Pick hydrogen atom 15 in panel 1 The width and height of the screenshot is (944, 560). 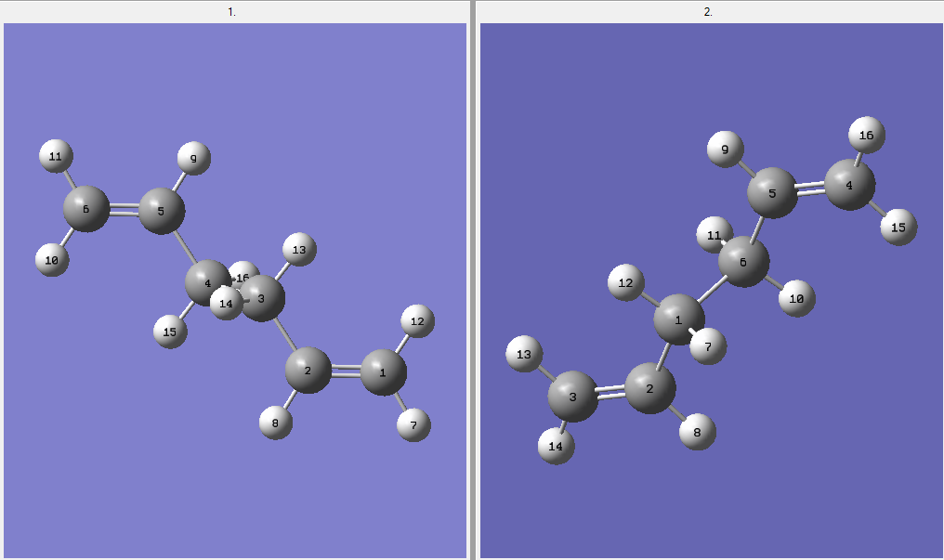click(x=170, y=332)
